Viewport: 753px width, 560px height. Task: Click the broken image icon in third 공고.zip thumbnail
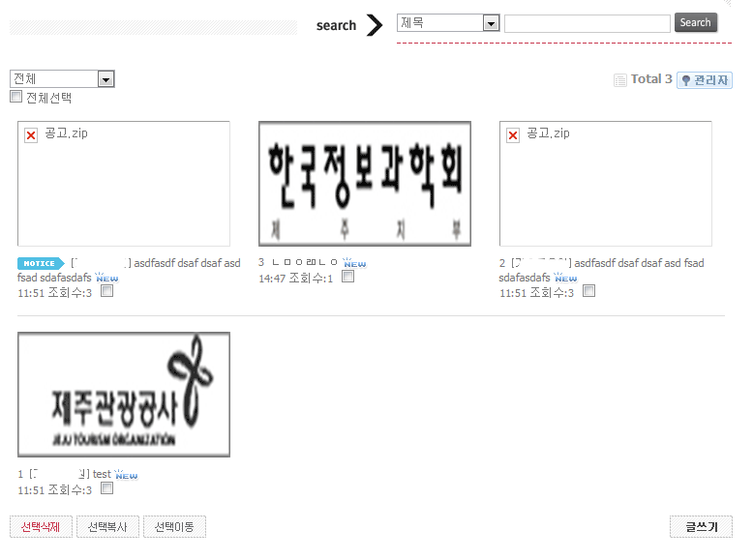point(513,135)
